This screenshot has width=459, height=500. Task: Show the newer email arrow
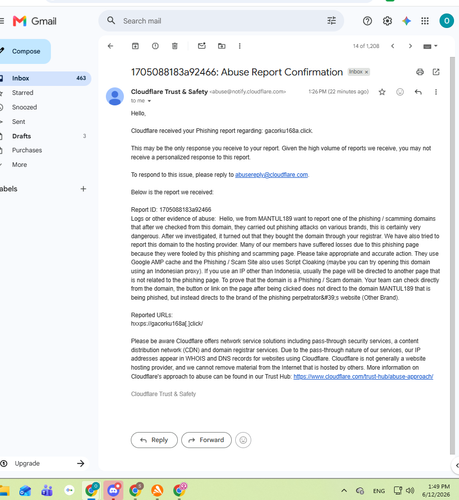393,46
